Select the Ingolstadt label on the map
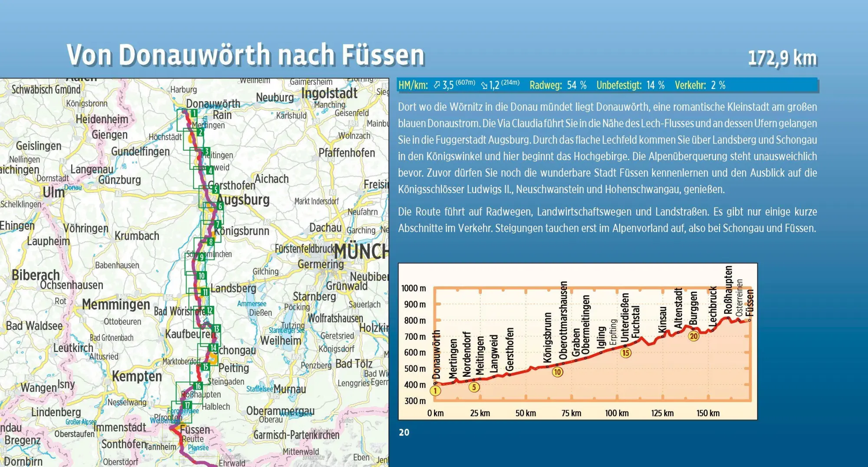 (329, 93)
